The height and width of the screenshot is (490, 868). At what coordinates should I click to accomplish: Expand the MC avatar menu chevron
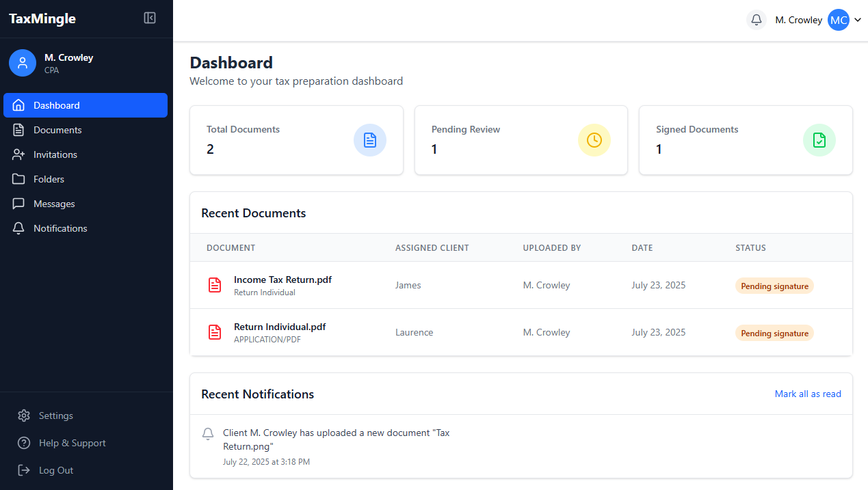click(858, 20)
